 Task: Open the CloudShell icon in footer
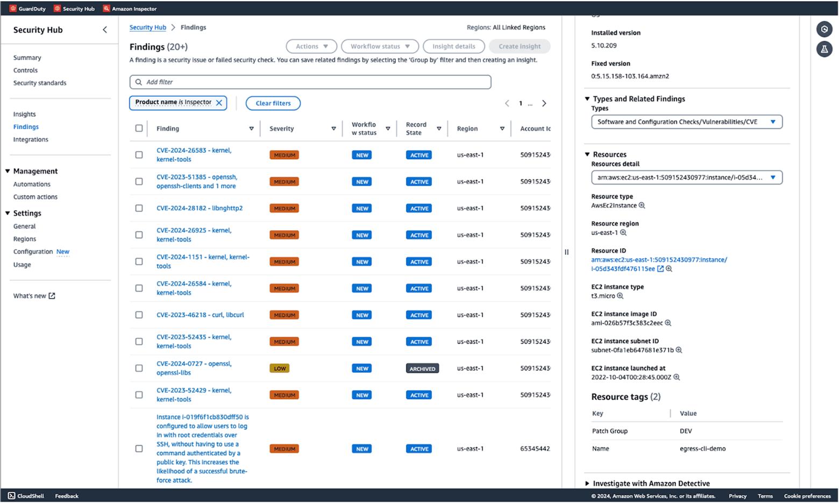[x=11, y=496]
